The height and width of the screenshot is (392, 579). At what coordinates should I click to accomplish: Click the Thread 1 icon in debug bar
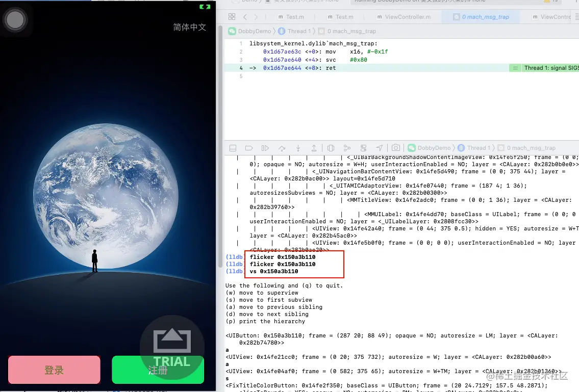461,148
